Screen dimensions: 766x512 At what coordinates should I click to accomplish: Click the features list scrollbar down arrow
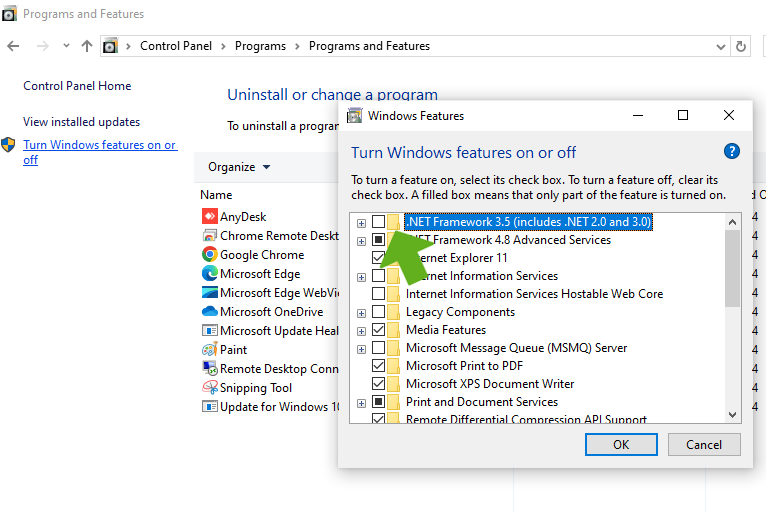point(732,414)
